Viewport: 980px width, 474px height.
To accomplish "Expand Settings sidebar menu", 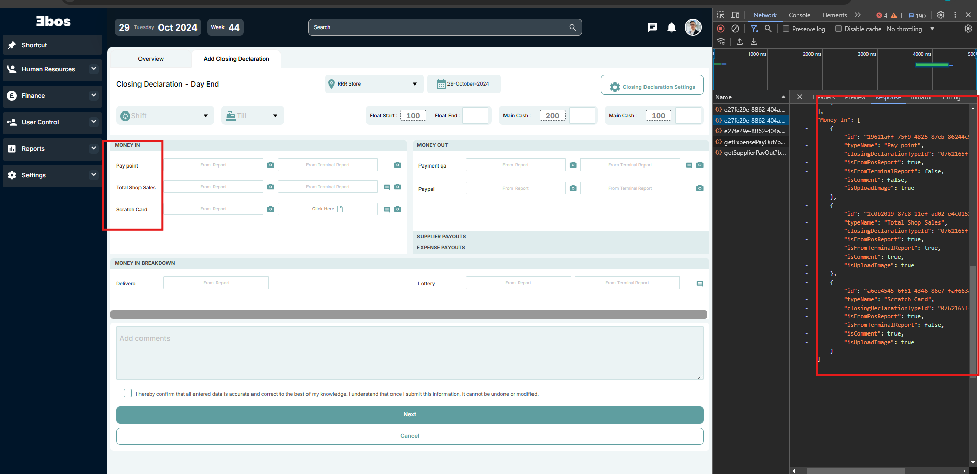I will click(94, 174).
